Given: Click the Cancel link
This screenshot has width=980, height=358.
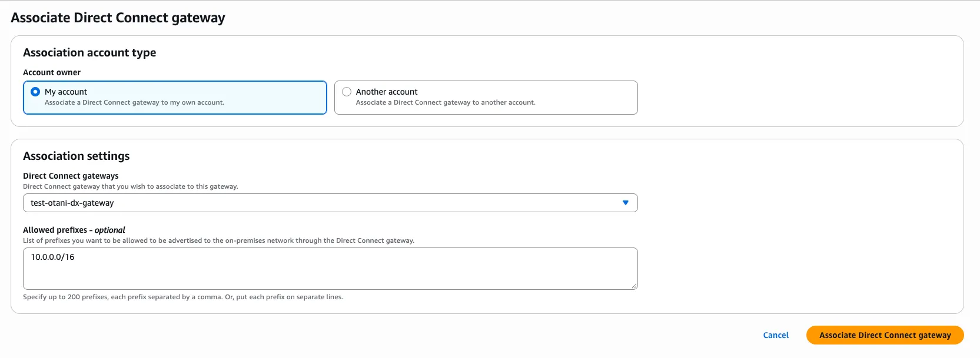Looking at the screenshot, I should [x=776, y=335].
